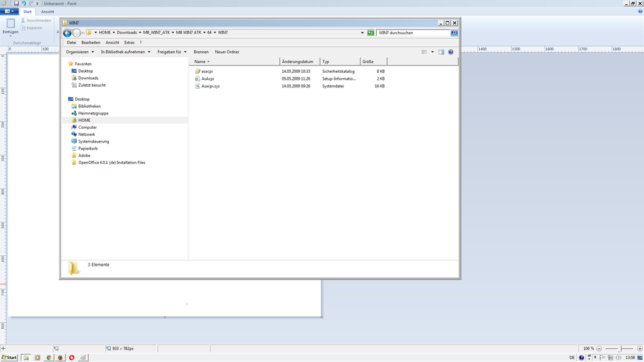Screen dimensions: 644x362
Task: Select Desktop under Favoriten
Action: click(x=86, y=71)
